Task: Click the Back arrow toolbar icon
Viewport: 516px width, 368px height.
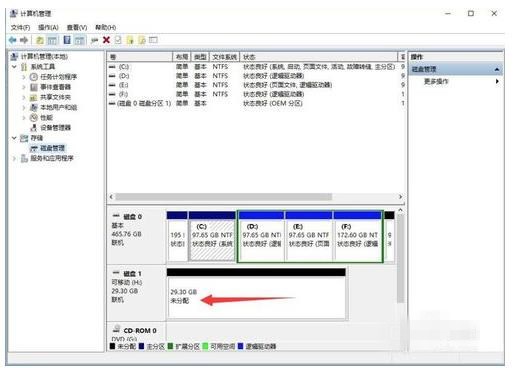Action: 13,40
